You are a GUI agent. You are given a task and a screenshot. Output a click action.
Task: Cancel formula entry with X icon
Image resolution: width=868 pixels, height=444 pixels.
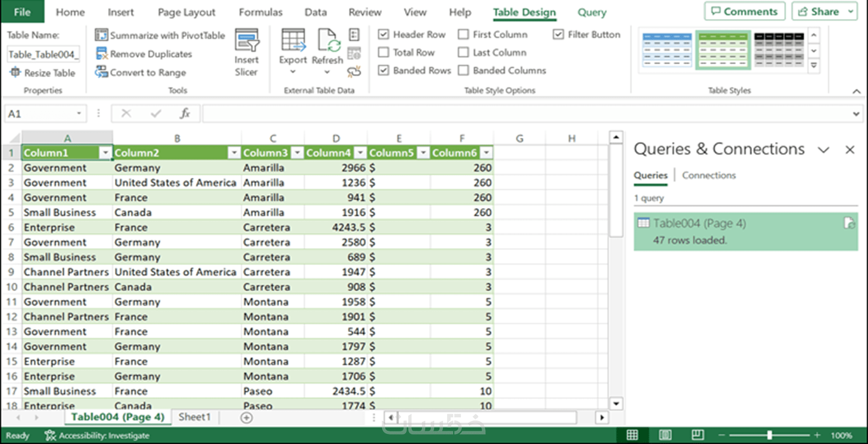click(126, 113)
